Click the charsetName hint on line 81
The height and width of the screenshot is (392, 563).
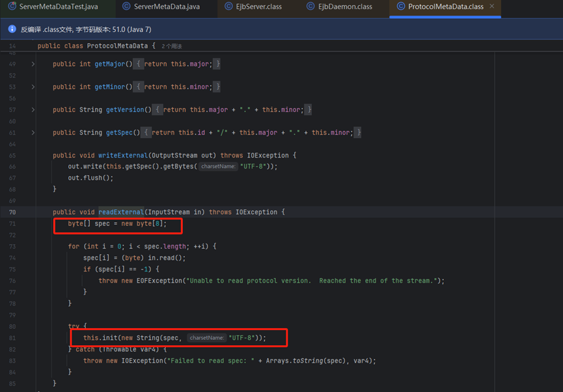pos(206,338)
